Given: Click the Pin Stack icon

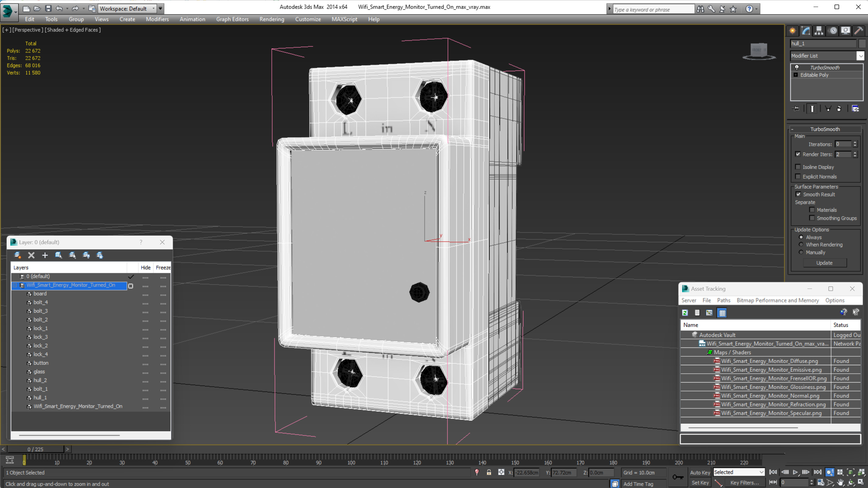Looking at the screenshot, I should click(x=796, y=109).
